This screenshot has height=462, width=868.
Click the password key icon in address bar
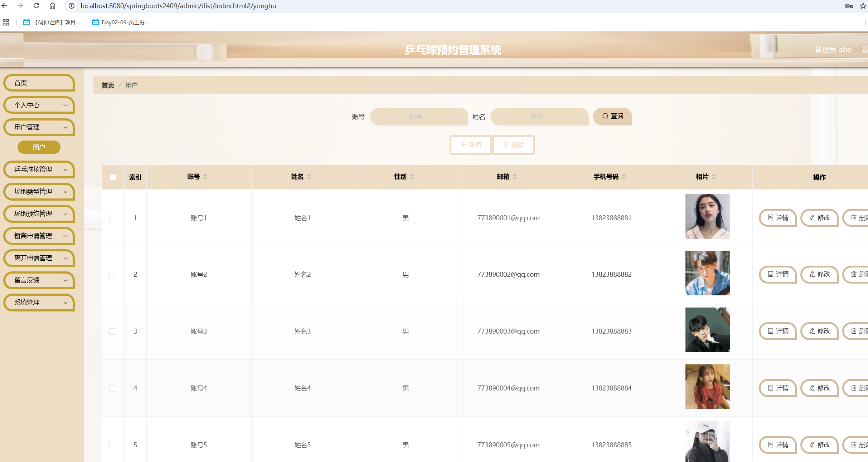849,6
